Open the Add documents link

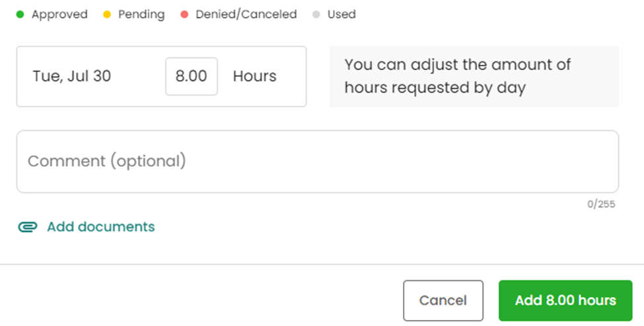(100, 227)
